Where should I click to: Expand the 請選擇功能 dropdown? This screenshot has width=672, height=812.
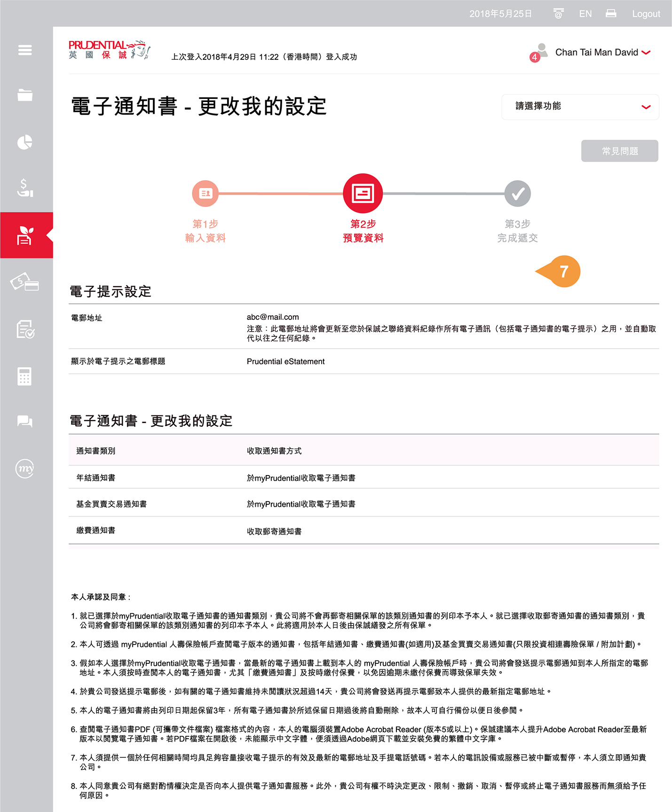tap(580, 107)
